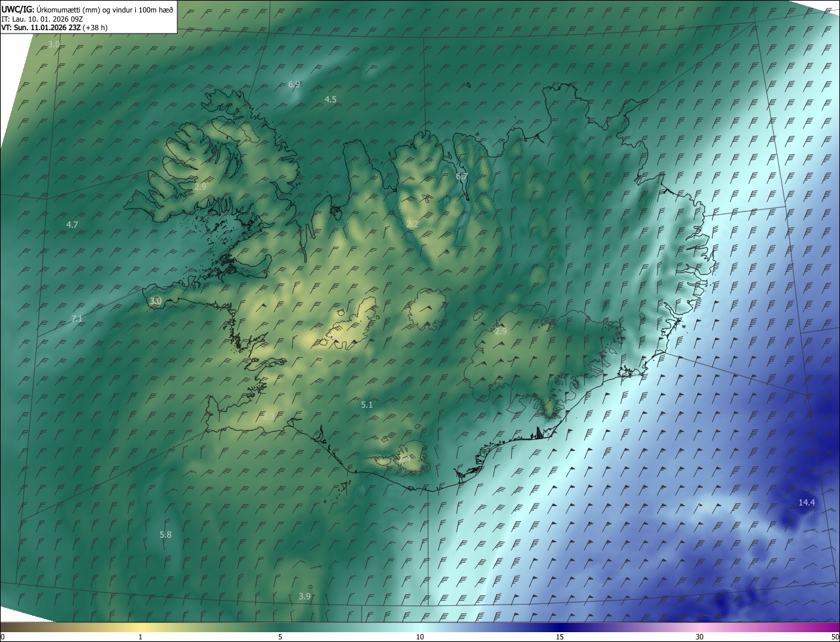The image size is (840, 642).
Task: Click the "10" tick on the color scale
Action: click(420, 637)
